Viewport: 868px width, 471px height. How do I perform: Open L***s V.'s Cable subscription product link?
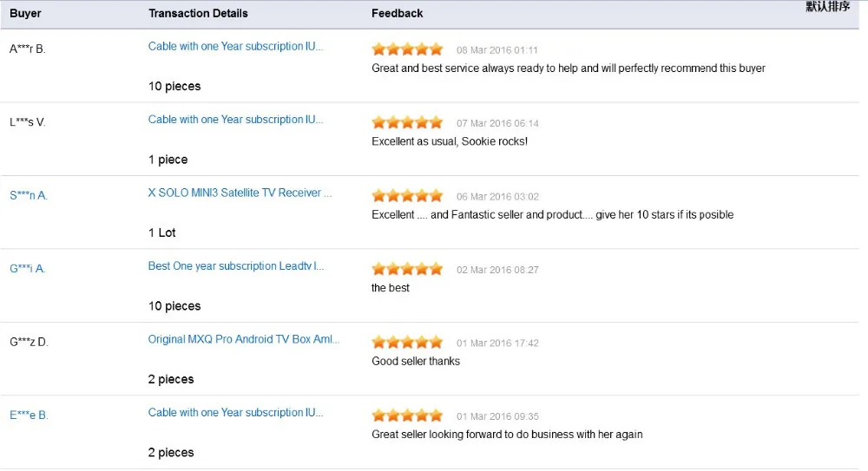pos(235,120)
